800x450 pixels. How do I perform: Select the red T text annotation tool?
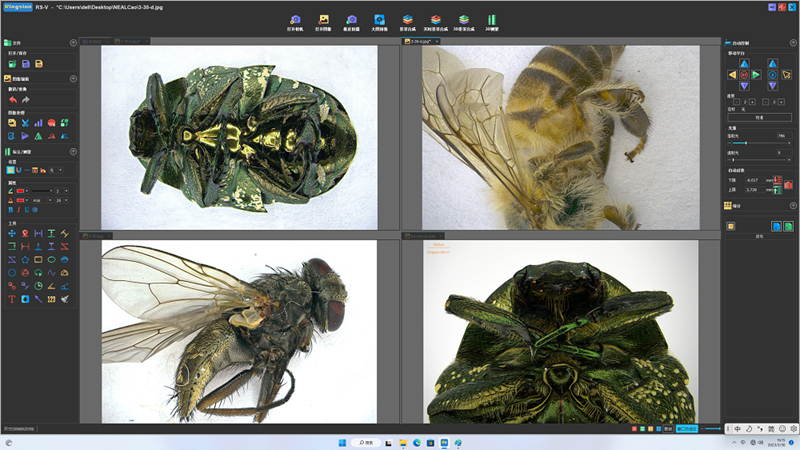pyautogui.click(x=12, y=299)
